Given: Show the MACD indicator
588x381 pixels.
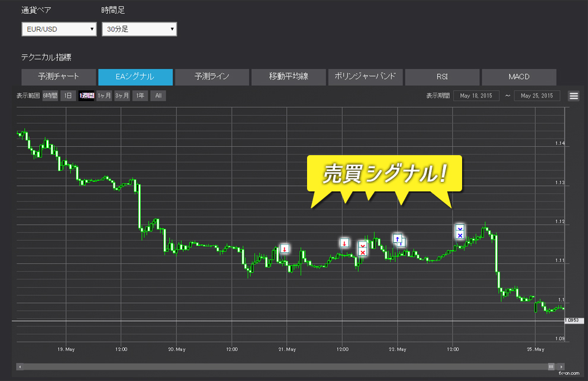Looking at the screenshot, I should click(519, 77).
